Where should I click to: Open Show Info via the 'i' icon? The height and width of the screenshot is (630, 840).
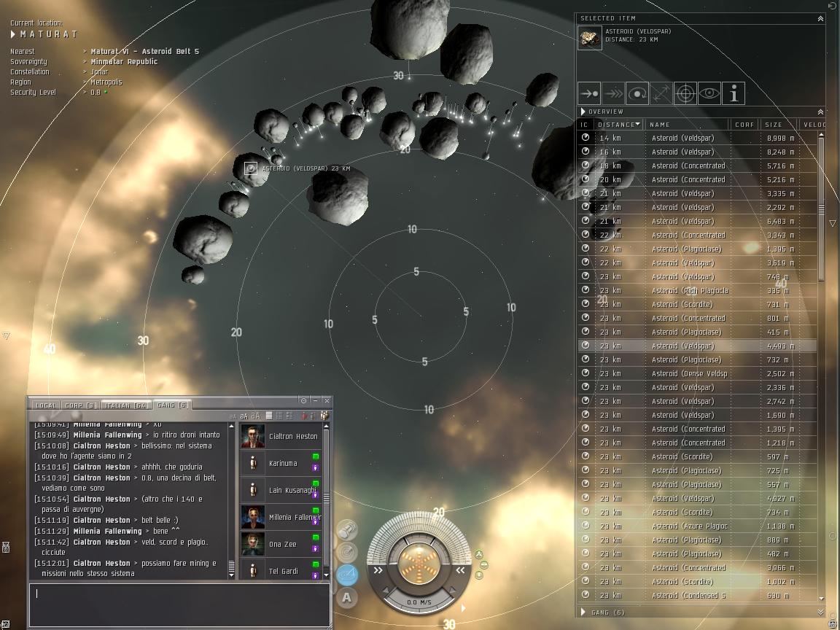(x=734, y=93)
